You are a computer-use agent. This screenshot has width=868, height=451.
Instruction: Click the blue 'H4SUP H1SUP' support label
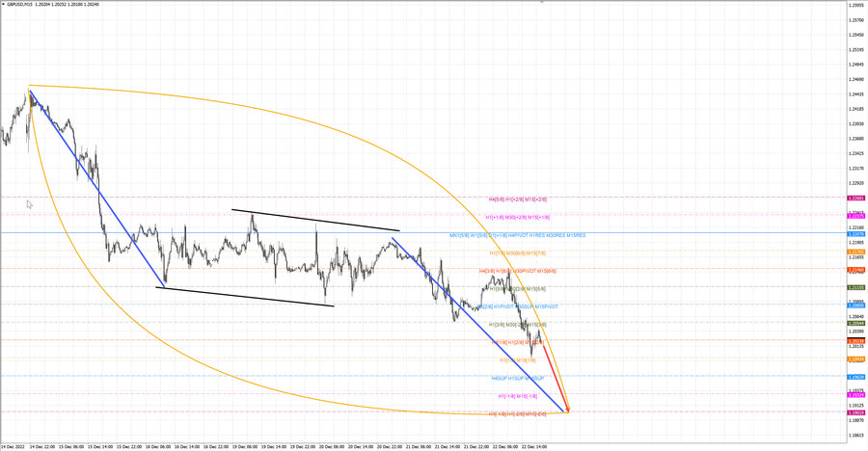tap(518, 379)
